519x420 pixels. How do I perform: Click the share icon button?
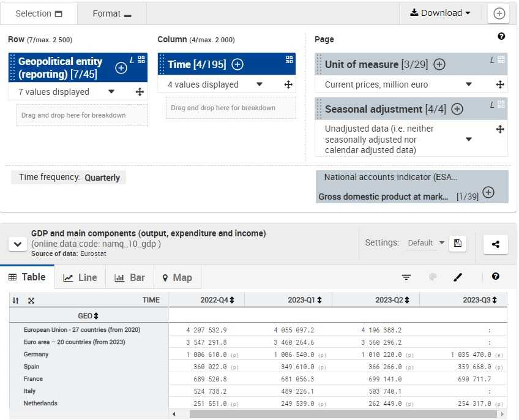(x=495, y=244)
